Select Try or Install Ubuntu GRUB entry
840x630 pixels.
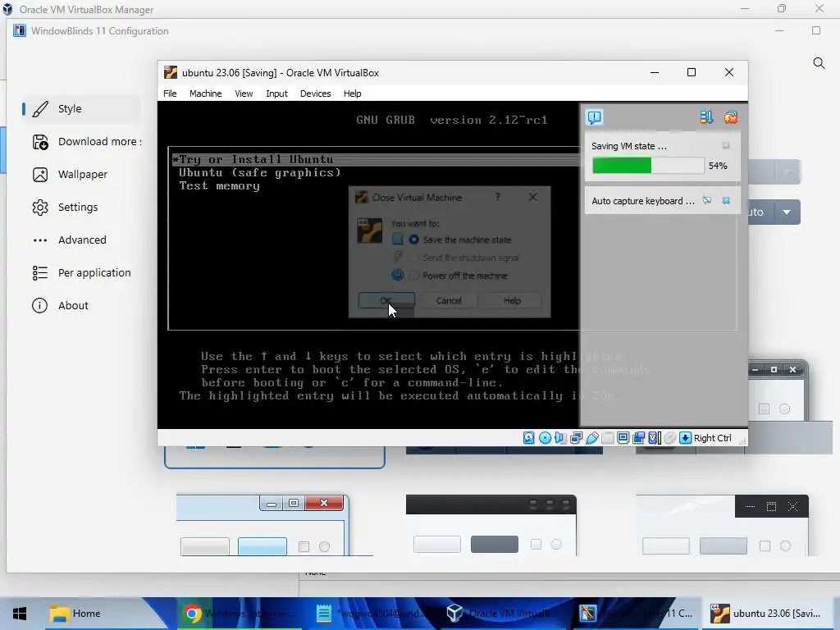pyautogui.click(x=375, y=159)
